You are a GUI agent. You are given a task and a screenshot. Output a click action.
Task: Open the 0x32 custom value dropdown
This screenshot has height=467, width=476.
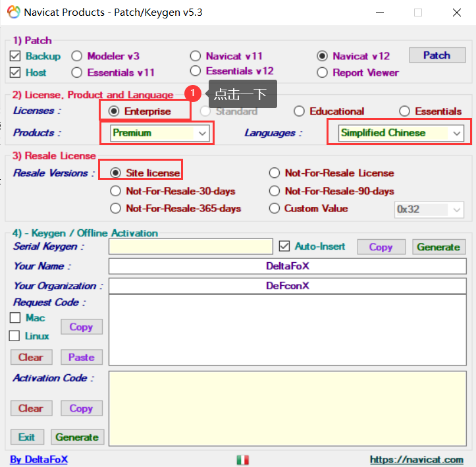pos(429,209)
